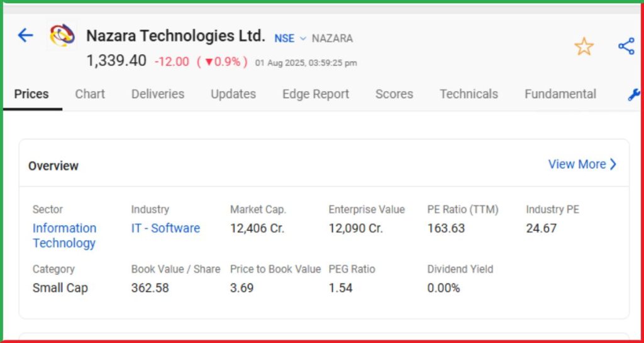
Task: Open the IT - Software industry link
Action: click(165, 228)
